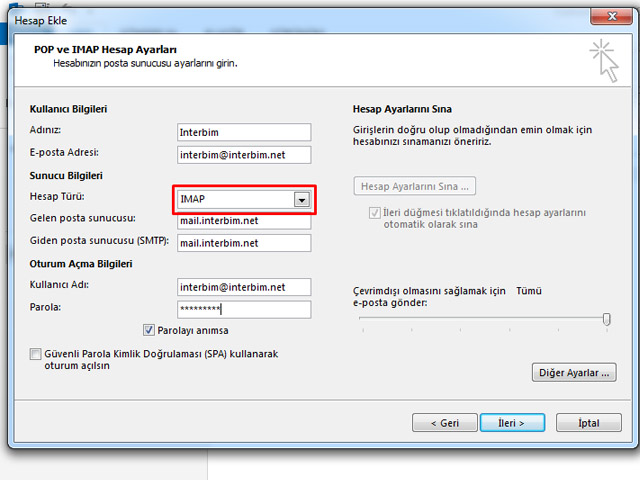640x480 pixels.
Task: Click the E-posta Adresi input field
Action: [x=243, y=154]
